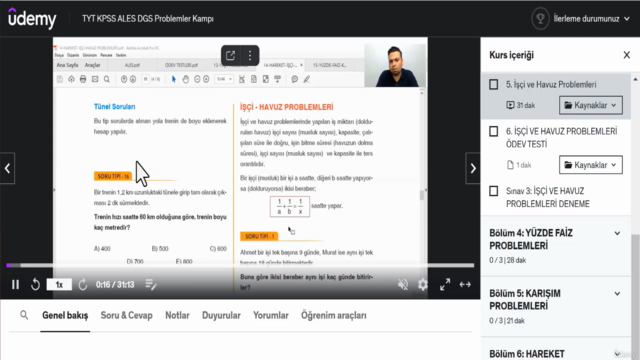Expand İlerleme durumunuz dropdown
This screenshot has height=360, width=640.
[x=591, y=19]
